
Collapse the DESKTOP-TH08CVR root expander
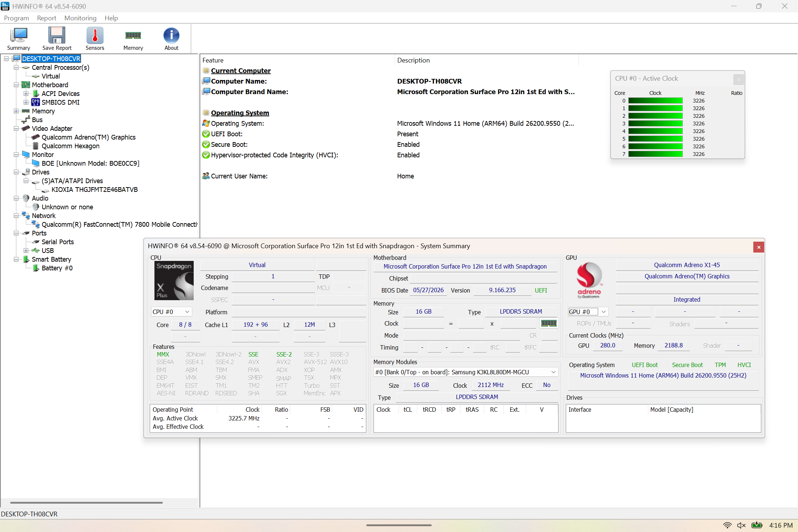6,59
